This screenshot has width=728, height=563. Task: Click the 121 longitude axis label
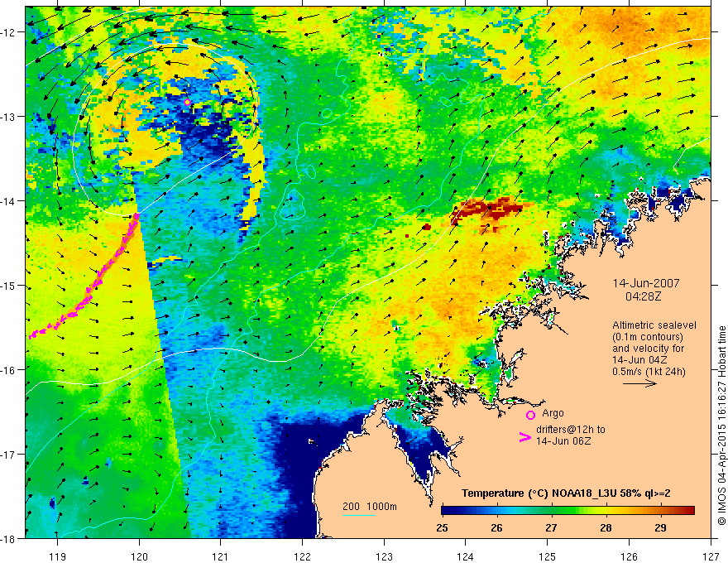click(220, 556)
